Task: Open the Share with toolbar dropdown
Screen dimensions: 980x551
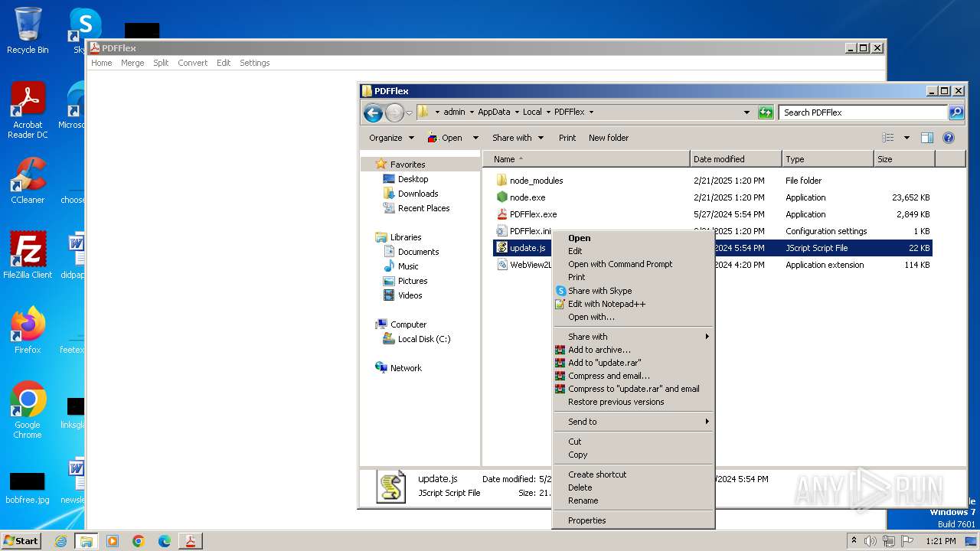Action: 518,138
